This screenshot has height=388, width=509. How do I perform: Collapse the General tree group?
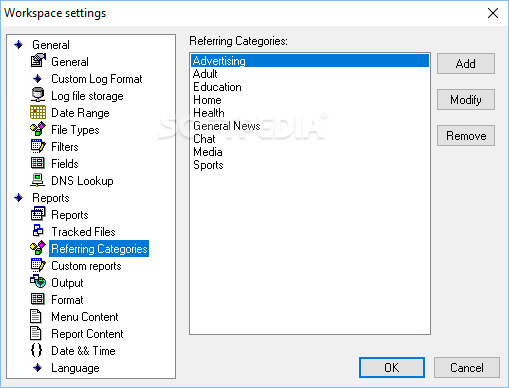click(18, 44)
